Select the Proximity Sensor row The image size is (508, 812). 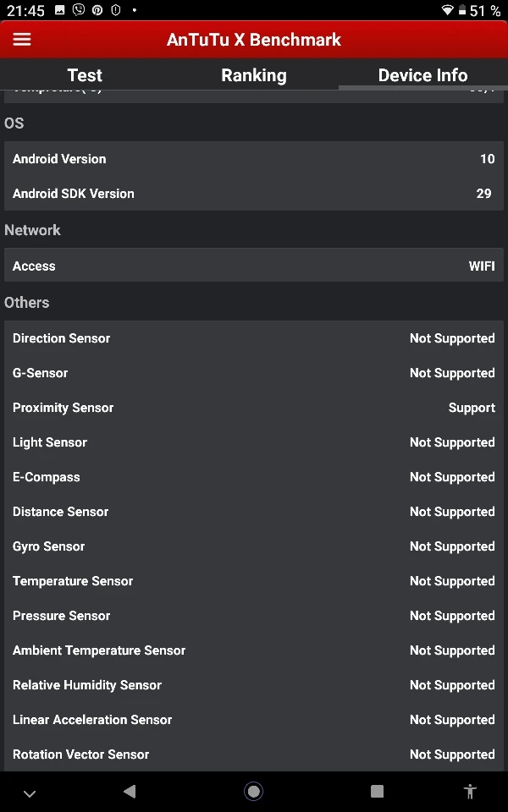coord(254,408)
